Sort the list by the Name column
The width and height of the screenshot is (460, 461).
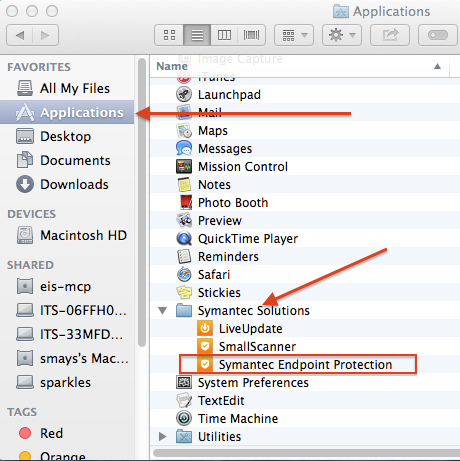tap(172, 66)
